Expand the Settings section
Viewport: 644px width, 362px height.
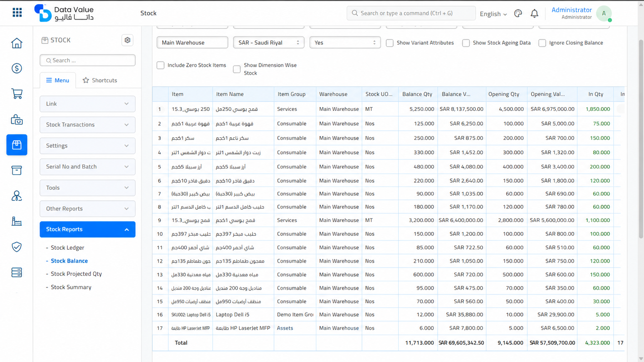click(87, 146)
